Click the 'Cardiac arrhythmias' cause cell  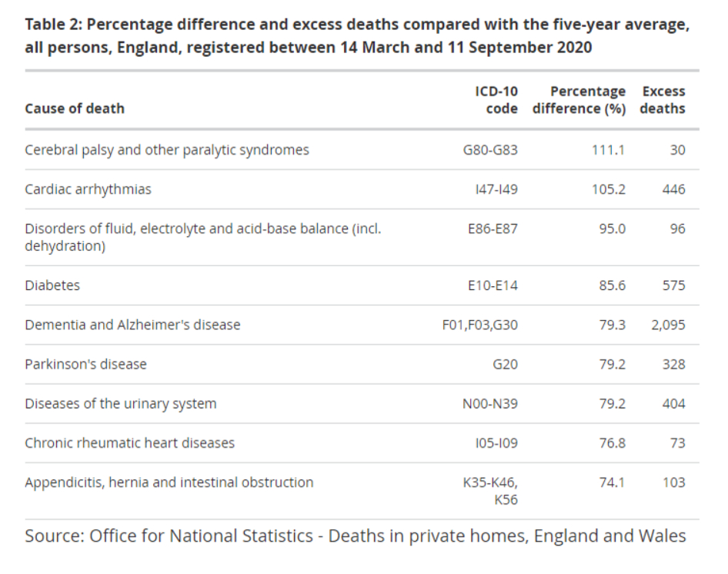[x=88, y=189]
